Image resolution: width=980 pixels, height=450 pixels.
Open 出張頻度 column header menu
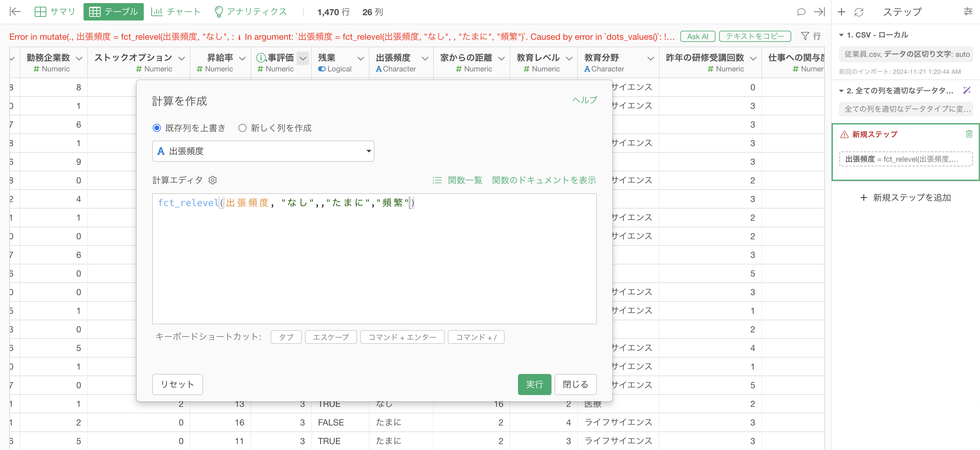[x=425, y=59]
